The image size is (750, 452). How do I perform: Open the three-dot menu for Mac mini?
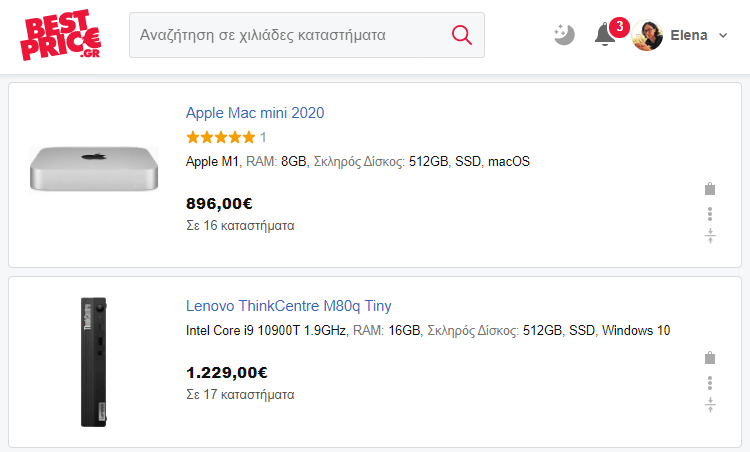710,214
